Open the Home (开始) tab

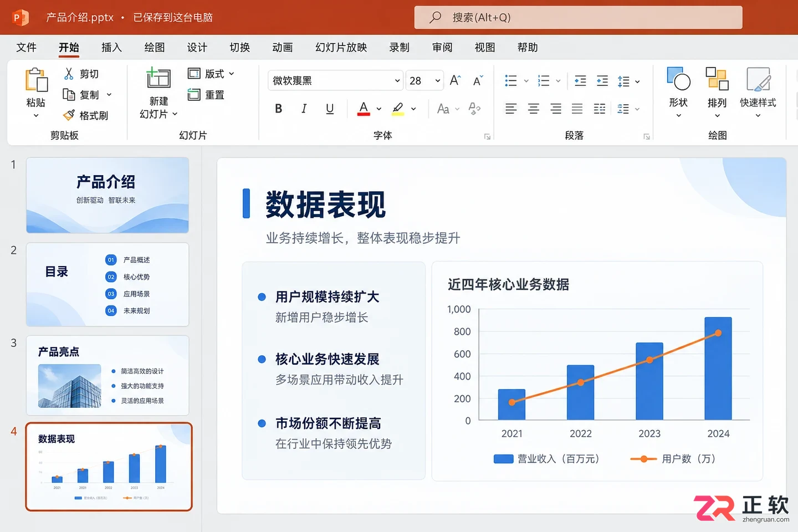click(69, 48)
